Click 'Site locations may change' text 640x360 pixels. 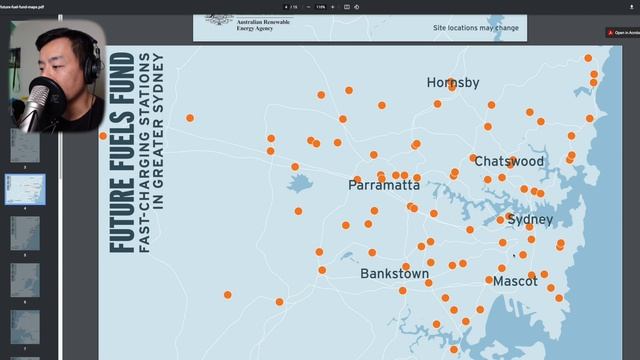tap(476, 28)
